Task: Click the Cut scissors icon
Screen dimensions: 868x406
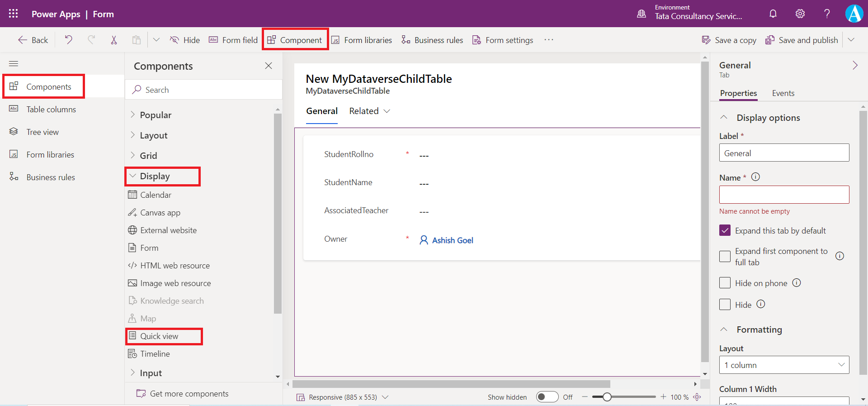Action: 114,40
